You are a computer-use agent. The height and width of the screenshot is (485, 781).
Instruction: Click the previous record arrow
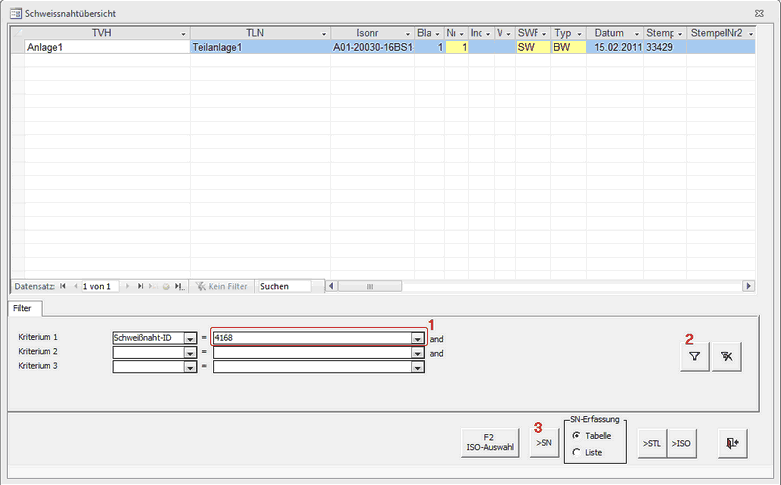(75, 286)
